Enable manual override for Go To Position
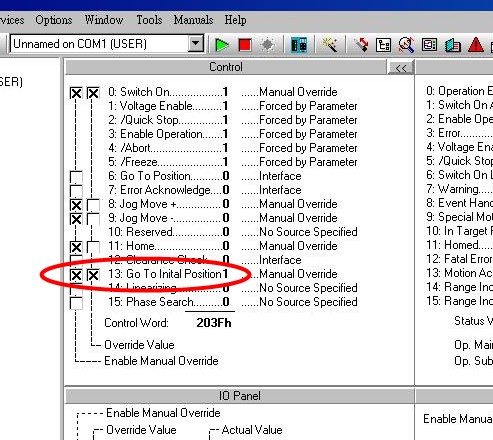 [x=76, y=177]
